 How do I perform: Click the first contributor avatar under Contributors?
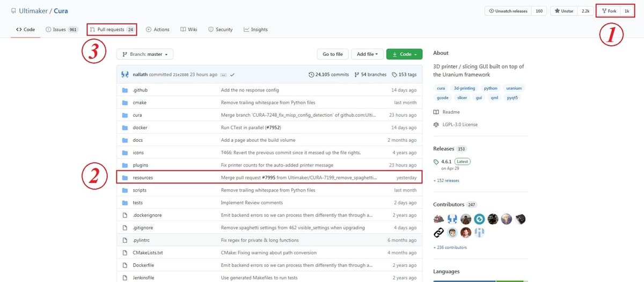coord(439,219)
